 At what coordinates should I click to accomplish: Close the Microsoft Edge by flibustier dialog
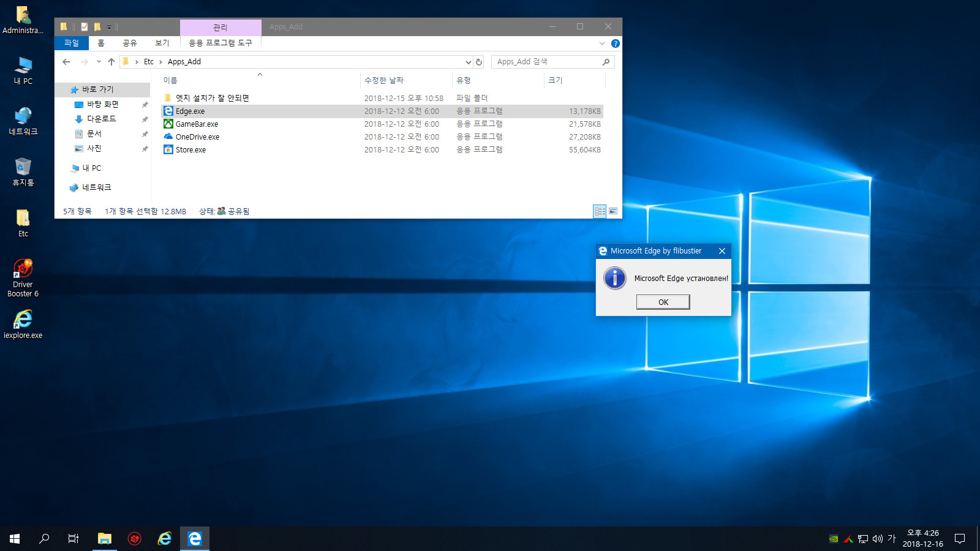click(x=722, y=251)
